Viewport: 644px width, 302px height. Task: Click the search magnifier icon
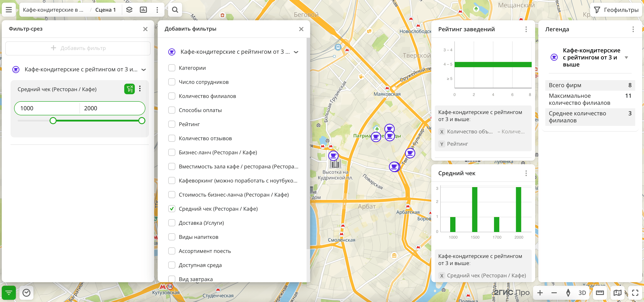click(x=175, y=10)
